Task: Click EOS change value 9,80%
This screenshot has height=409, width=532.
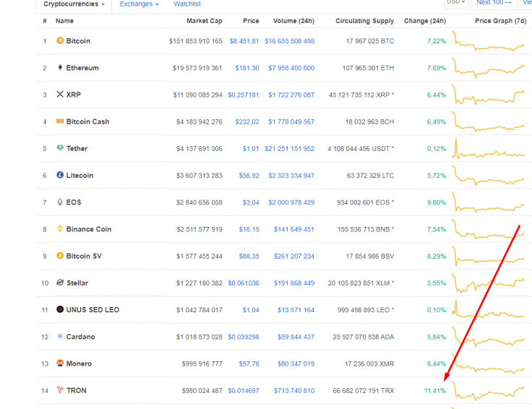Action: (x=437, y=202)
